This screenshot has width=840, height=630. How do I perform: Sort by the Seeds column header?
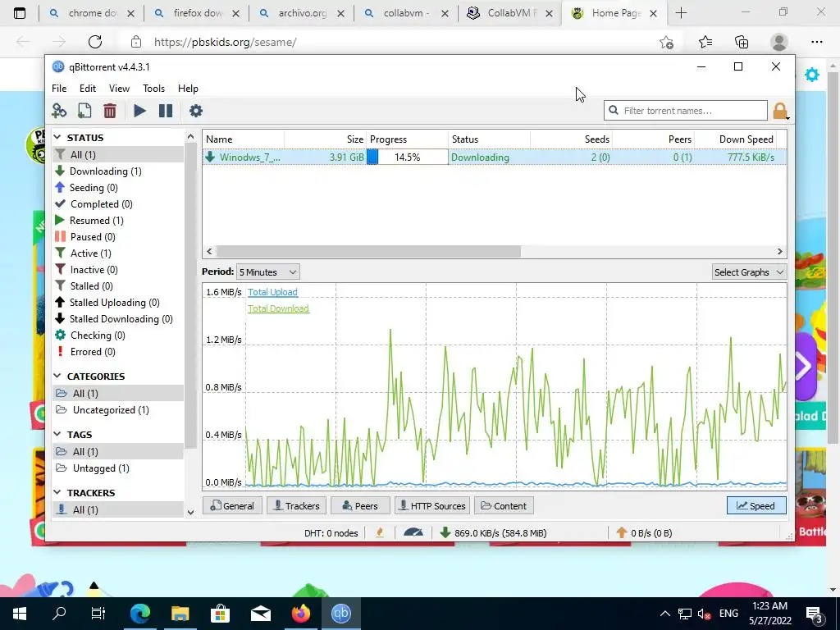pos(572,139)
